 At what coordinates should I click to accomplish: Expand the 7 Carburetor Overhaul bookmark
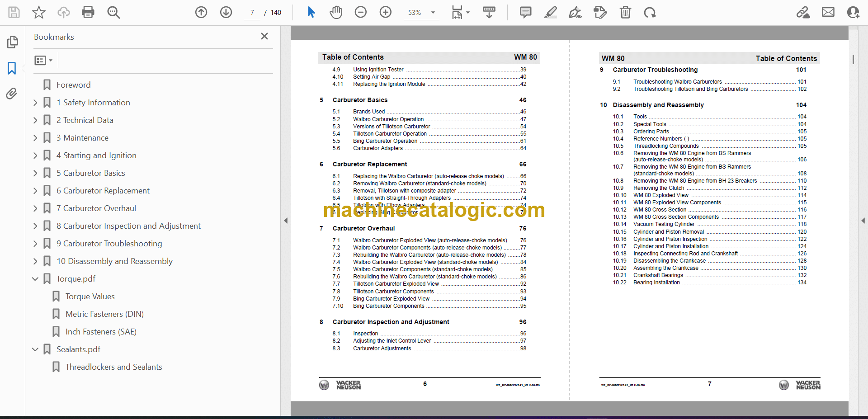(35, 208)
